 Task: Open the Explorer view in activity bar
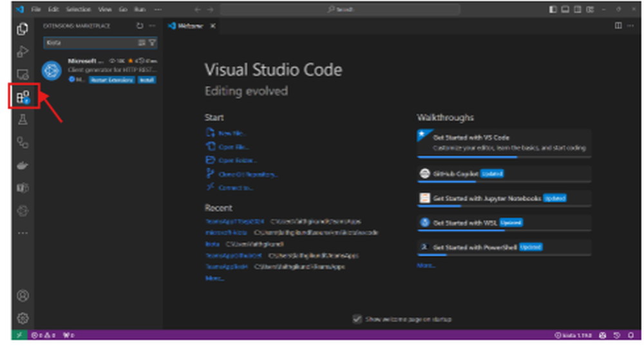[23, 29]
